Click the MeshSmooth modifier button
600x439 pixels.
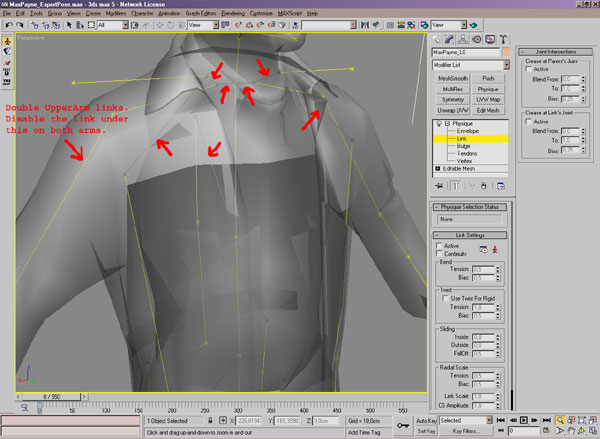[451, 78]
